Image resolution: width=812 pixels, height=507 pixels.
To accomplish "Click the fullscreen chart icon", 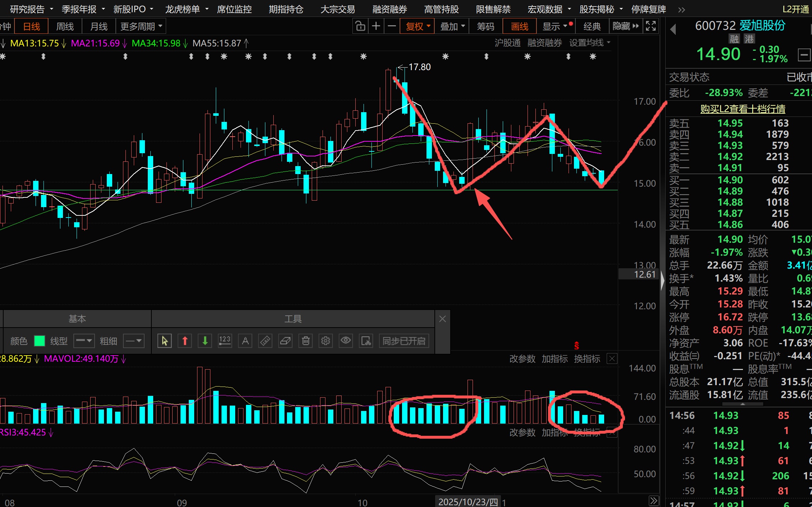I will (x=651, y=26).
